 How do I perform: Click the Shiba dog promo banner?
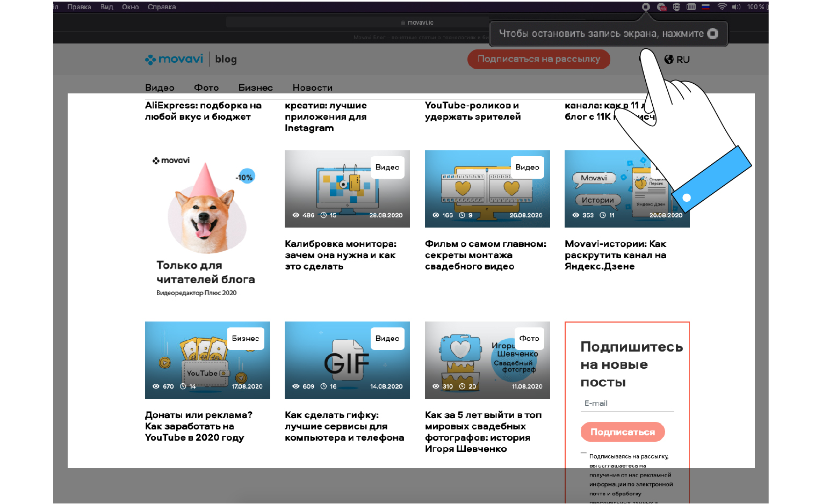point(207,225)
